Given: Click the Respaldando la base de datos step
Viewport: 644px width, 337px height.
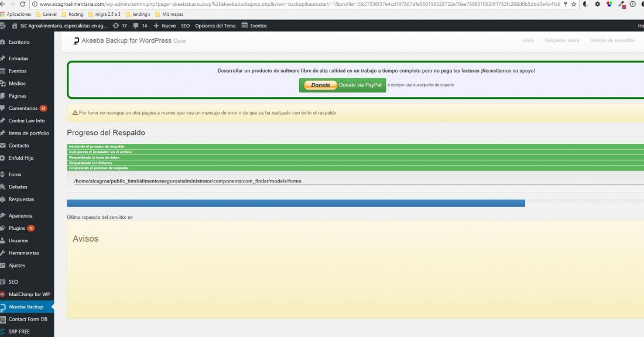Looking at the screenshot, I should [355, 157].
